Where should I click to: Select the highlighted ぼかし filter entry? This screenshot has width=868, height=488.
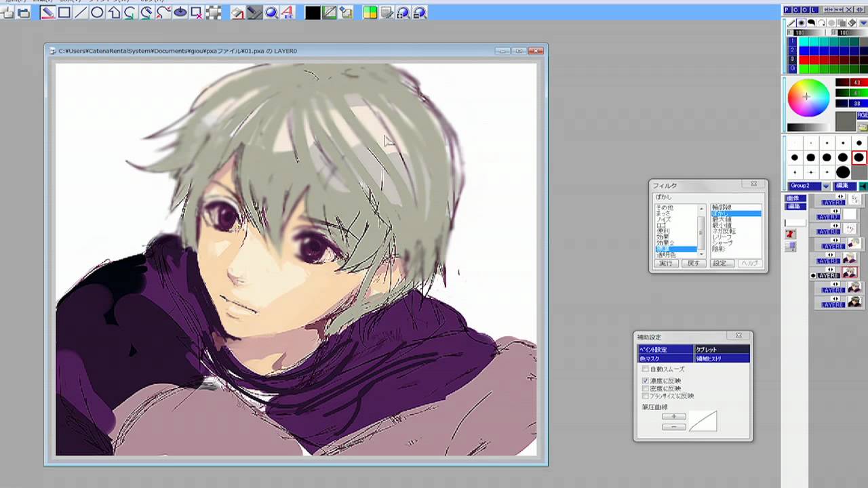pyautogui.click(x=736, y=213)
